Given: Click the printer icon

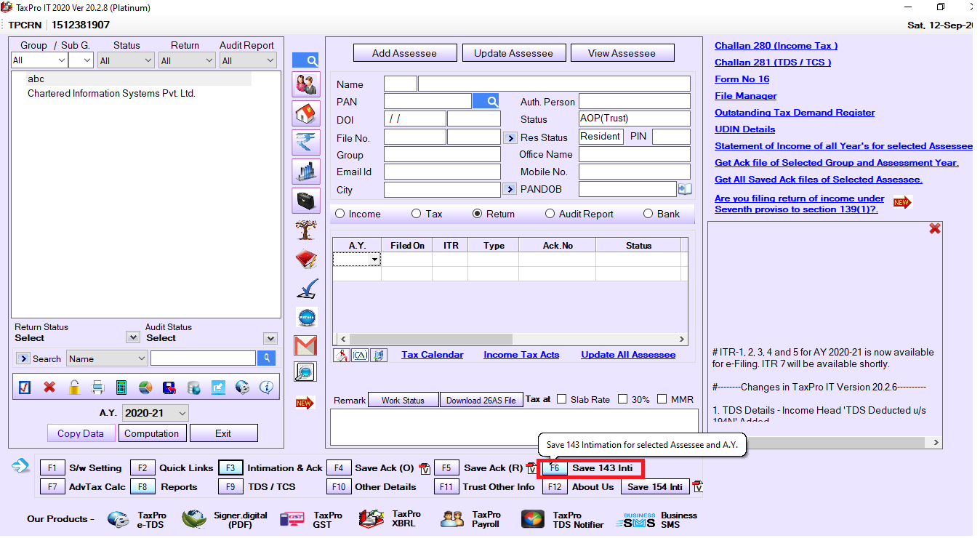Looking at the screenshot, I should pyautogui.click(x=98, y=388).
